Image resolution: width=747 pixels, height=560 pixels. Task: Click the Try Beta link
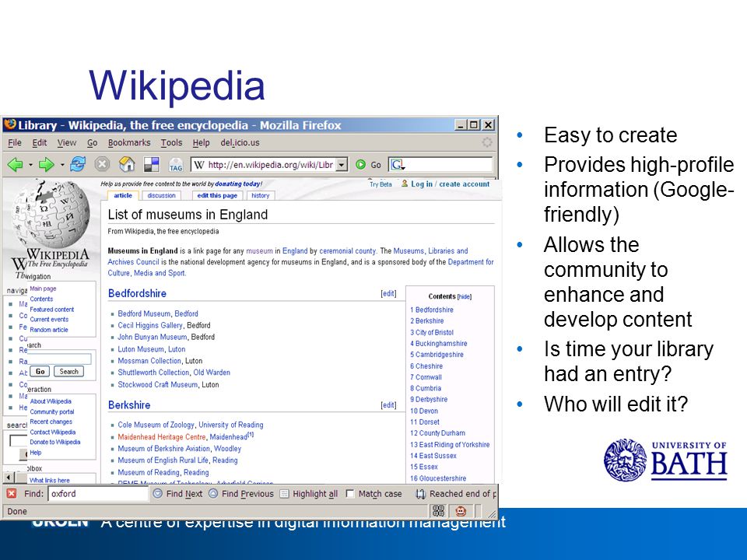(381, 184)
